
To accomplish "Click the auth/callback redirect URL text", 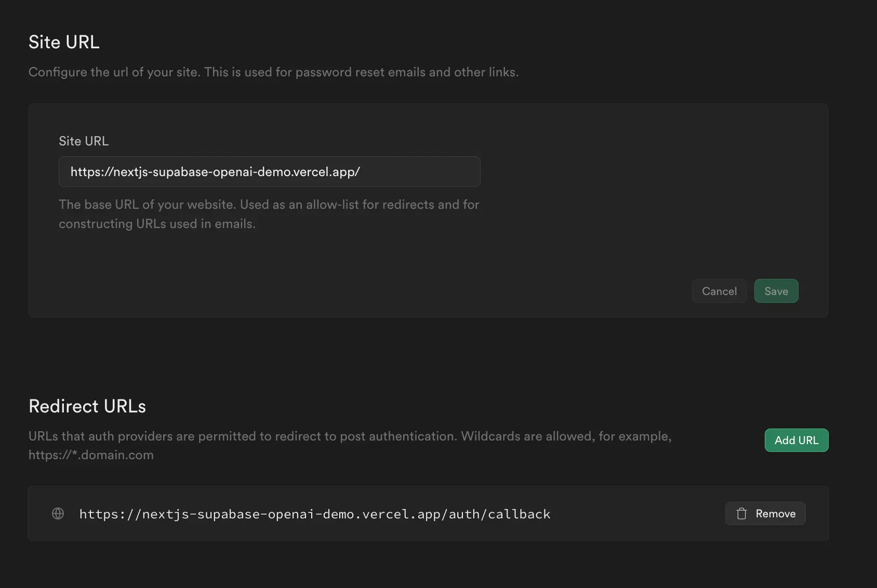I will pyautogui.click(x=314, y=514).
